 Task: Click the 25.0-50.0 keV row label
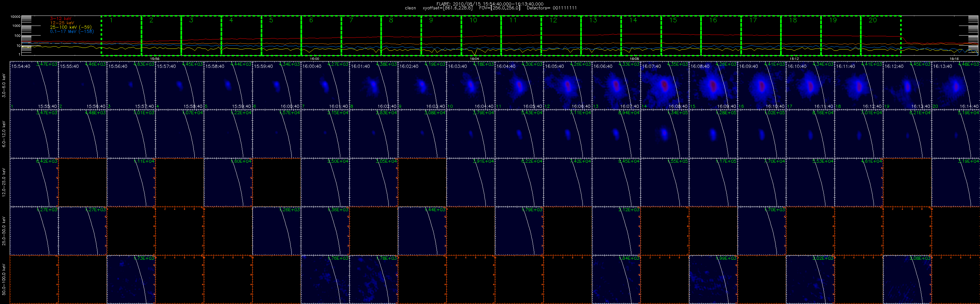tap(4, 231)
